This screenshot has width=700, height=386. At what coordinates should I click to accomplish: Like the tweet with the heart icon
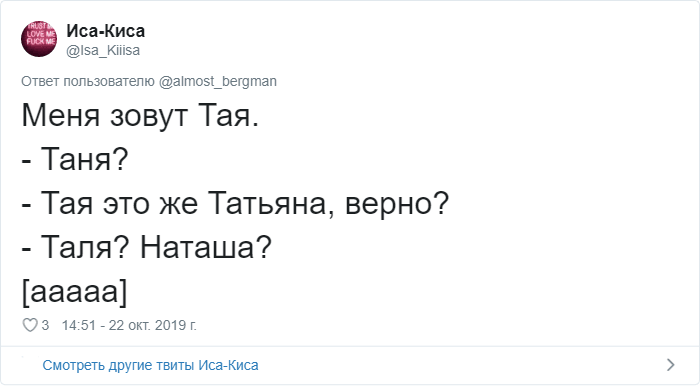tap(30, 325)
